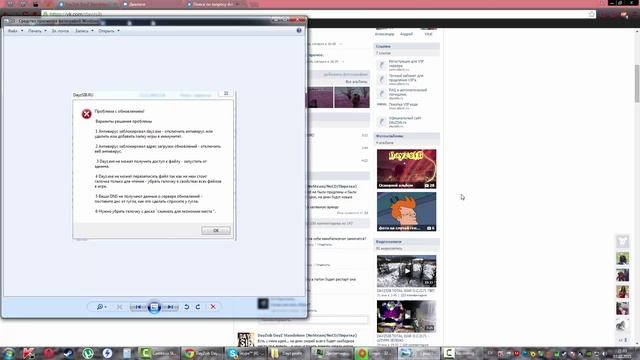The image size is (640, 360).
Task: Expand the Запись dropdown arrow
Action: (92, 31)
